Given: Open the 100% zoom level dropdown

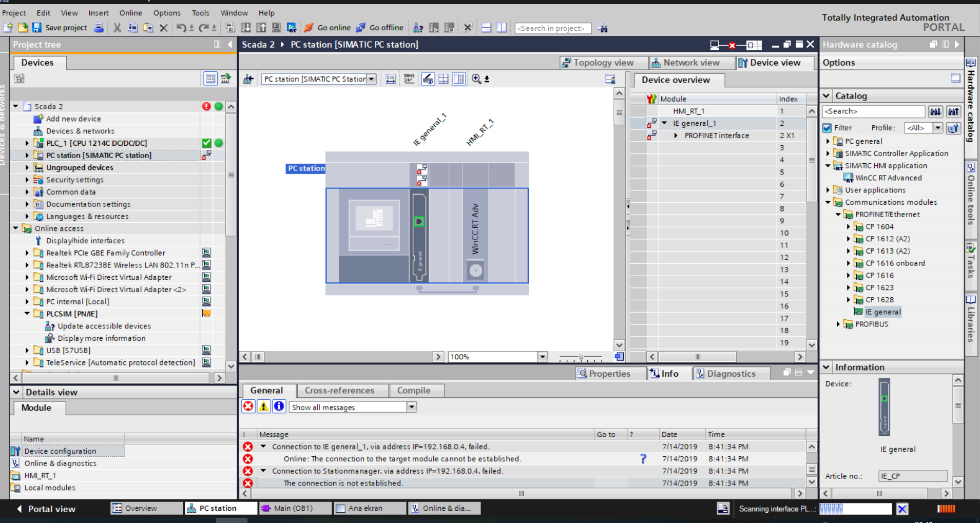Looking at the screenshot, I should [542, 357].
